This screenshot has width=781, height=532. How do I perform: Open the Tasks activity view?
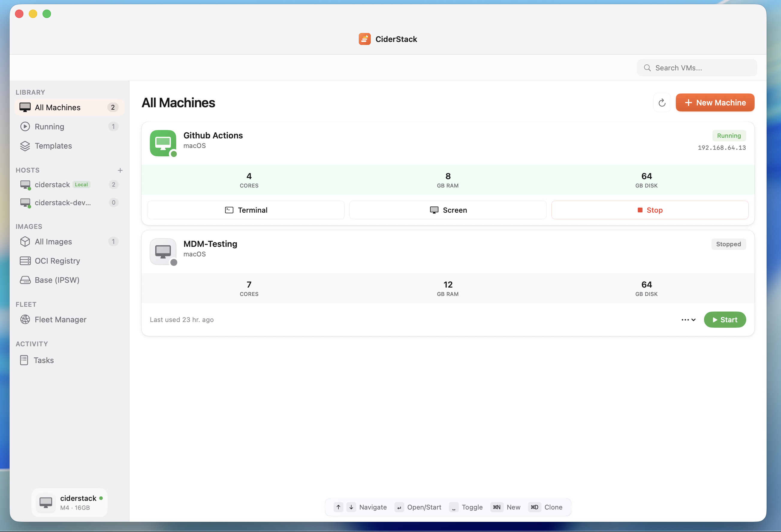click(44, 360)
